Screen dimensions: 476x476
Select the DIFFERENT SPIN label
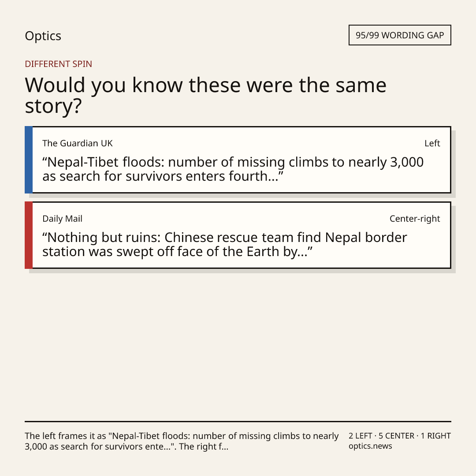pyautogui.click(x=58, y=64)
